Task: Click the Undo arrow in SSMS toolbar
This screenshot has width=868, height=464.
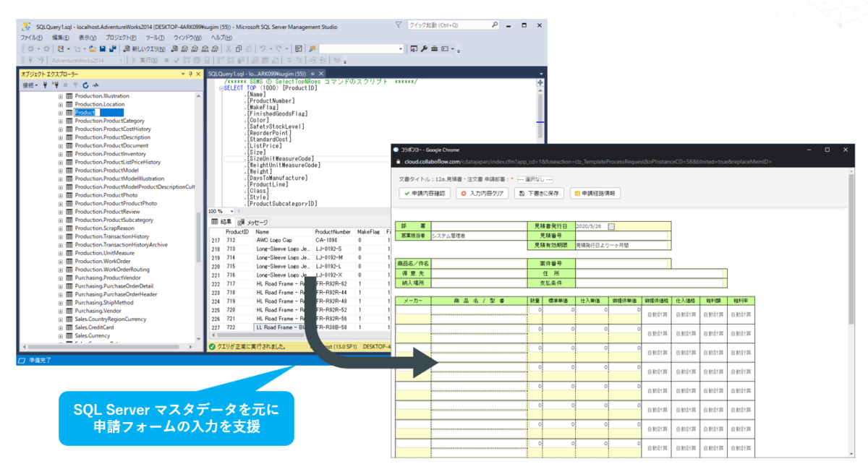Action: 263,49
